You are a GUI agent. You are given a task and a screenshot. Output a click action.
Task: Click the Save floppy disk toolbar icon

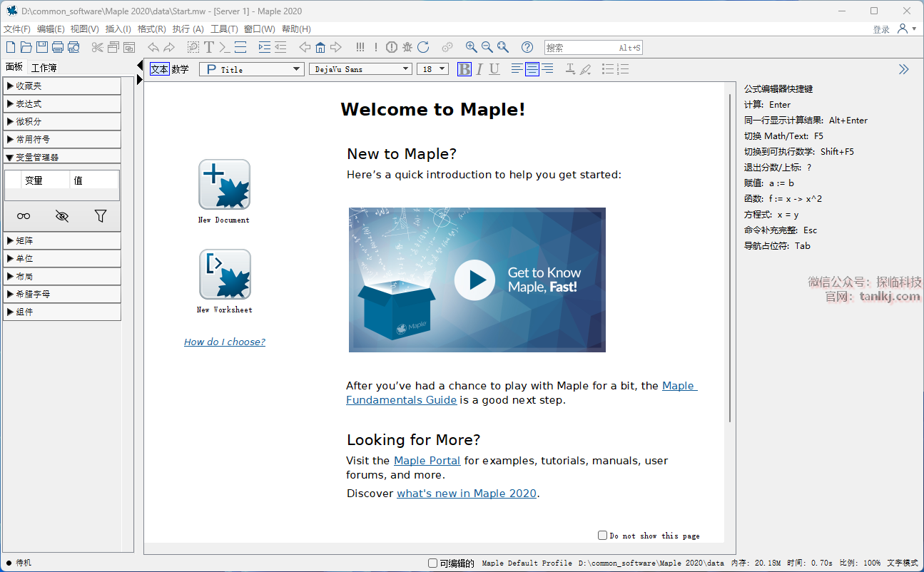pos(42,48)
